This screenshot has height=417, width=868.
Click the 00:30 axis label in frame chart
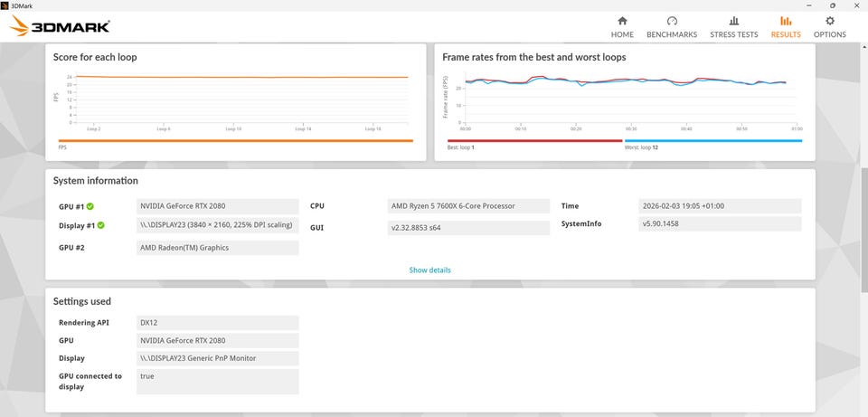(x=631, y=128)
